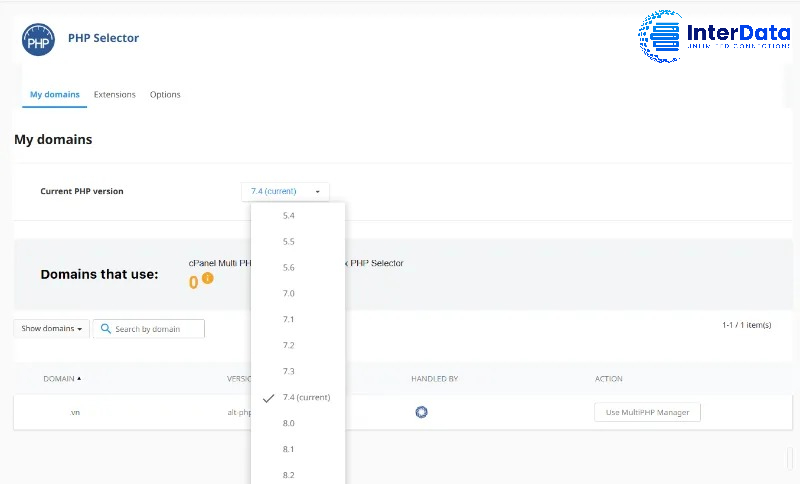Click the PHP Selector logo icon
The height and width of the screenshot is (484, 800).
click(38, 39)
